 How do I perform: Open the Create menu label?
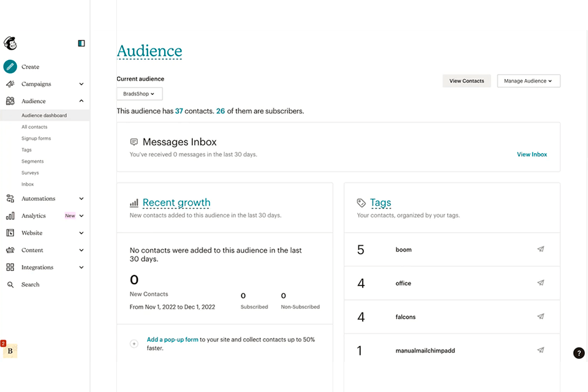pos(31,67)
